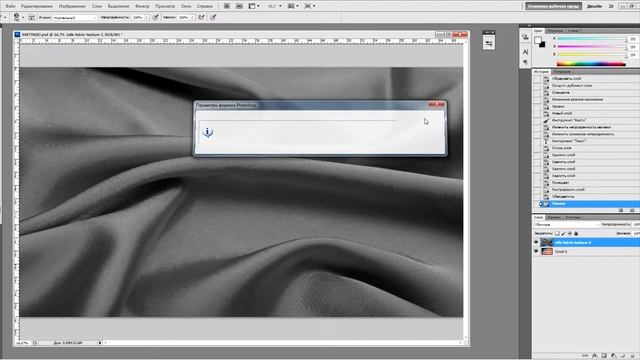Toggle lock transparent pixels
640x360 pixels.
pyautogui.click(x=557, y=233)
